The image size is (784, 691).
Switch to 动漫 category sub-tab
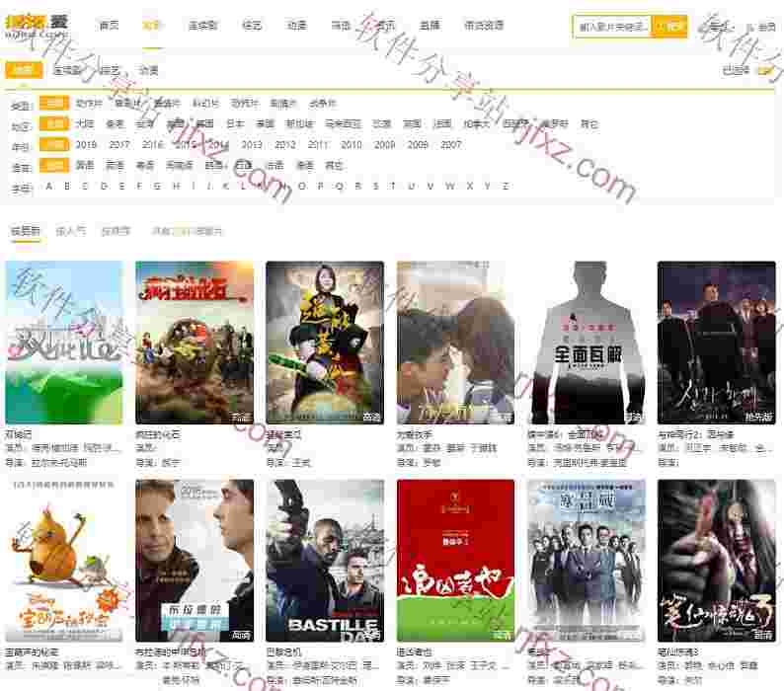[x=148, y=70]
